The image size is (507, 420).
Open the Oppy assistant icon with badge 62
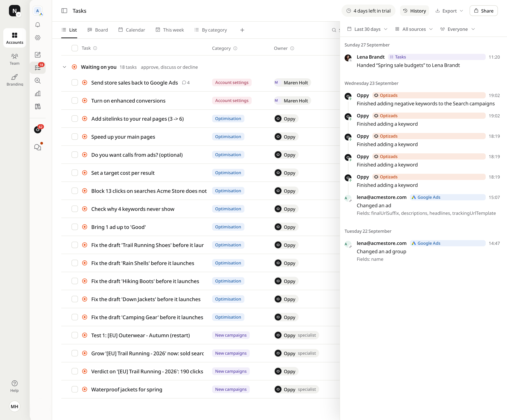(38, 130)
